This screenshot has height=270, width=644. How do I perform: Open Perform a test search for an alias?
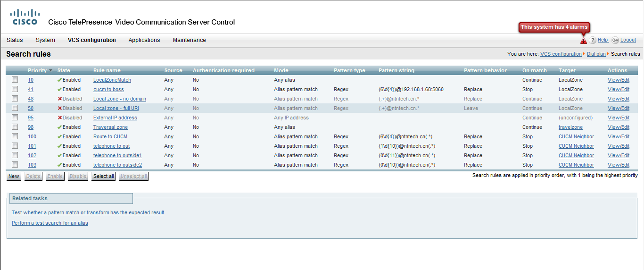(x=50, y=223)
